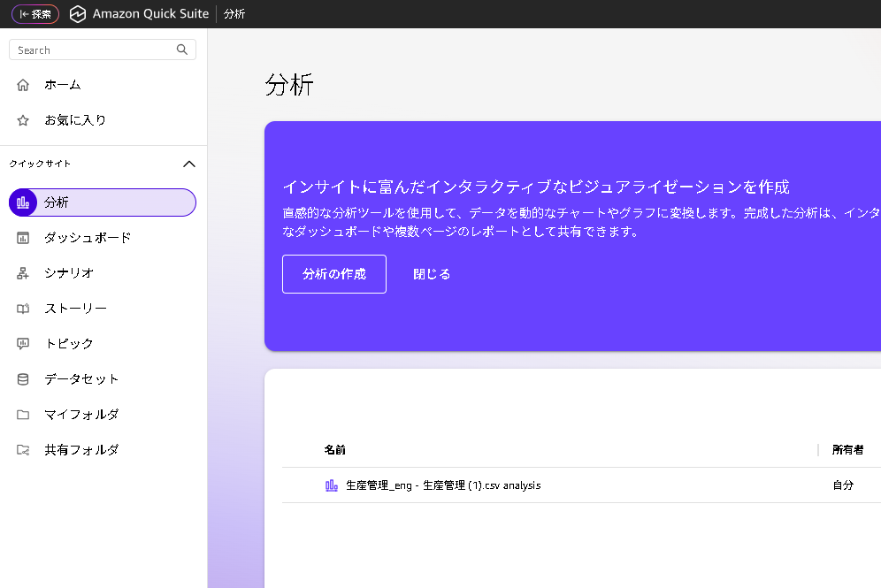Click the stories book icon
This screenshot has height=588, width=881.
pyautogui.click(x=23, y=309)
